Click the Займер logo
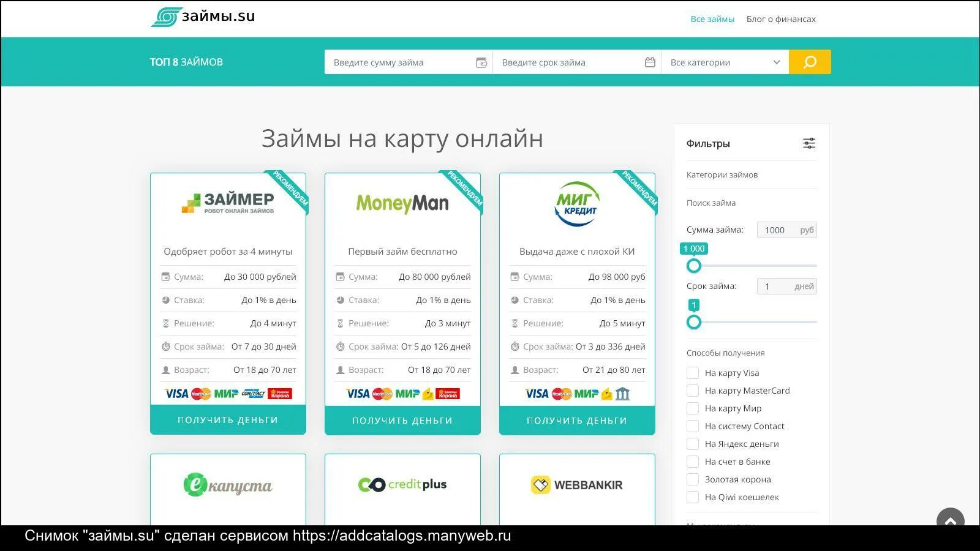This screenshot has height=551, width=980. click(228, 203)
